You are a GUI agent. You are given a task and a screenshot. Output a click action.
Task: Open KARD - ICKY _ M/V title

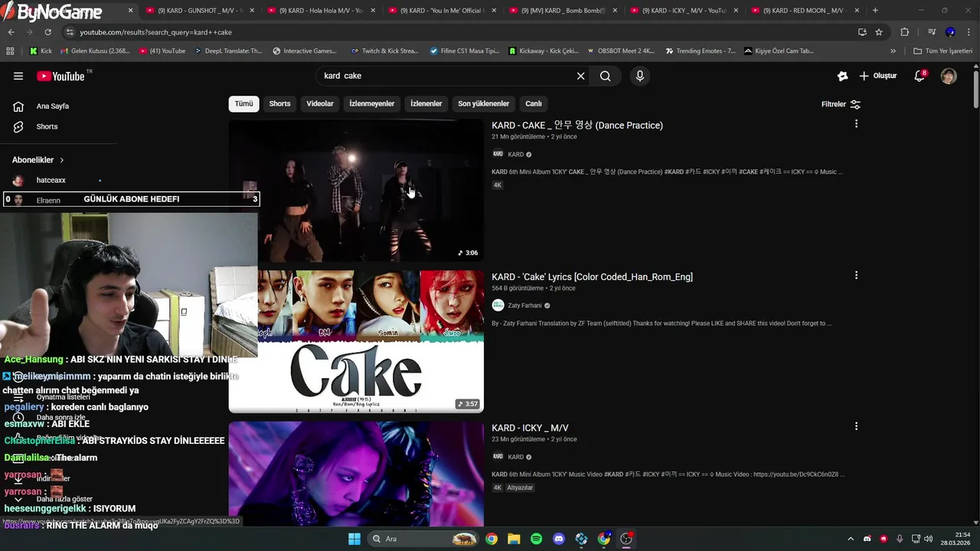point(530,428)
